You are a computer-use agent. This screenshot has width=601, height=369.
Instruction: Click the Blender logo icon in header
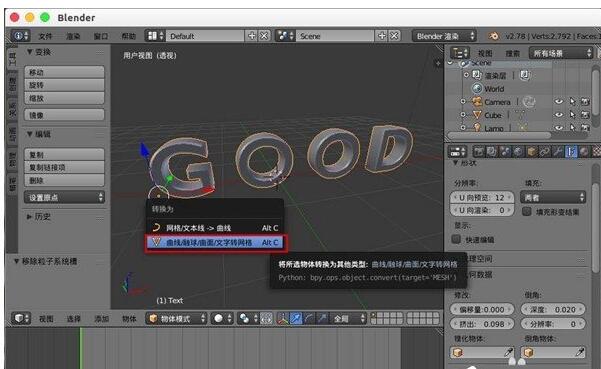pos(494,36)
